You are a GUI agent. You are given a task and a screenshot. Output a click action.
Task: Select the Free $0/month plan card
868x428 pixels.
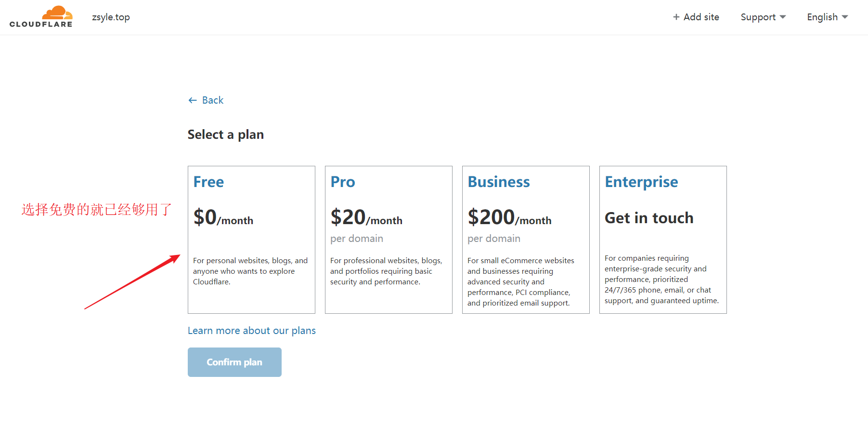(251, 240)
